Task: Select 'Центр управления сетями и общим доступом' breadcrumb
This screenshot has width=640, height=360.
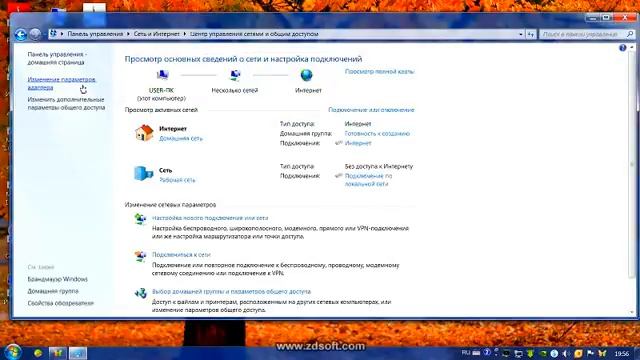Action: click(254, 34)
